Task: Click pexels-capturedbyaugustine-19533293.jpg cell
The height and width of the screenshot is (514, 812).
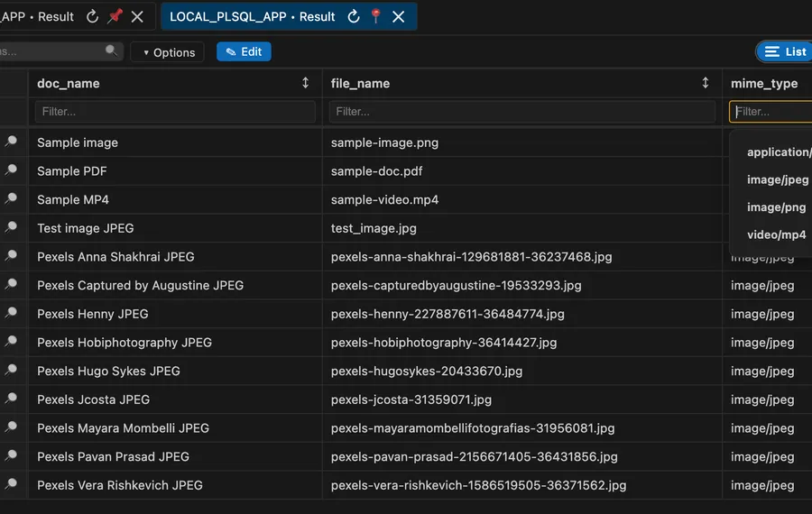Action: (x=522, y=285)
